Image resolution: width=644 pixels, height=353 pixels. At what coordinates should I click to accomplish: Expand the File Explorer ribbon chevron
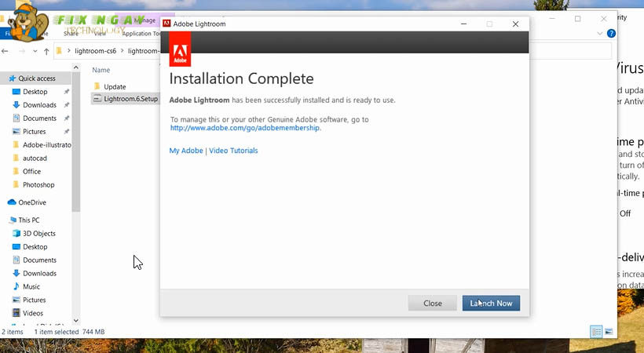[601, 34]
